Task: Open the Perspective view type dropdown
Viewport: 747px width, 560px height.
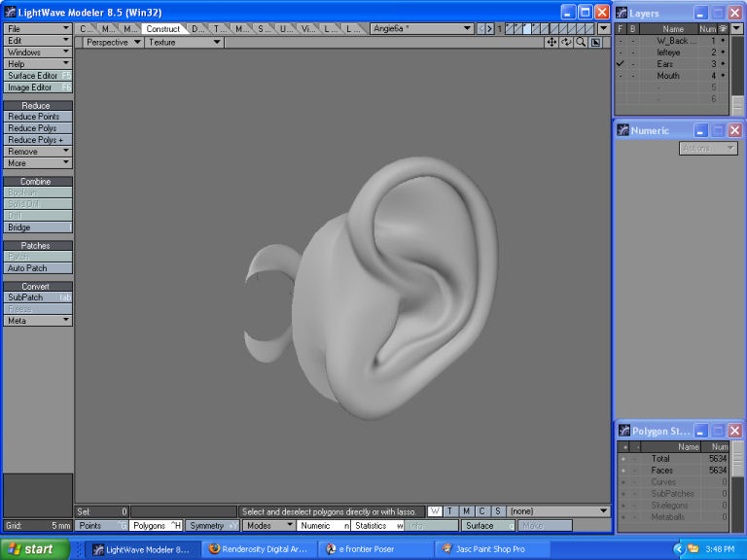Action: [112, 43]
